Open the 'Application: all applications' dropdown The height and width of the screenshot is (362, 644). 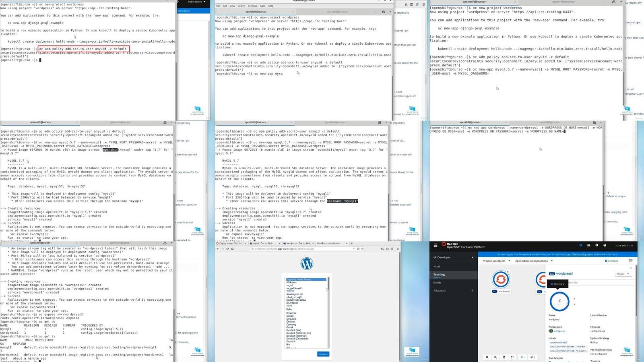click(534, 261)
